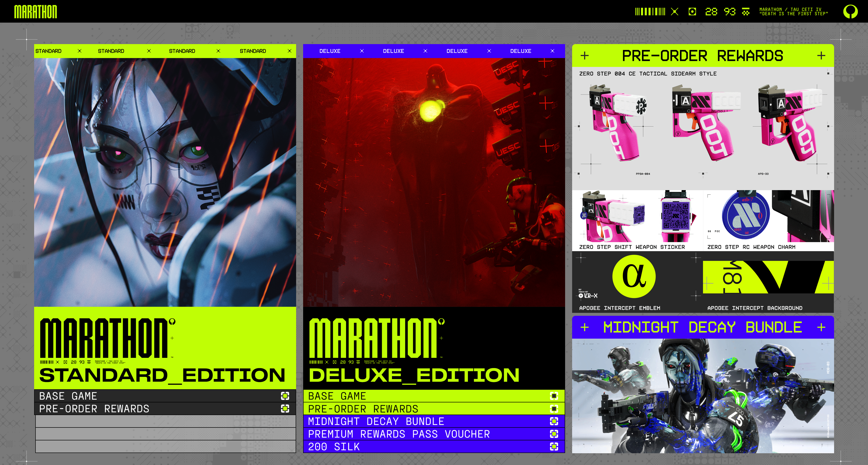Click the barcode icon in header
Screen dimensions: 868x465
(650, 12)
